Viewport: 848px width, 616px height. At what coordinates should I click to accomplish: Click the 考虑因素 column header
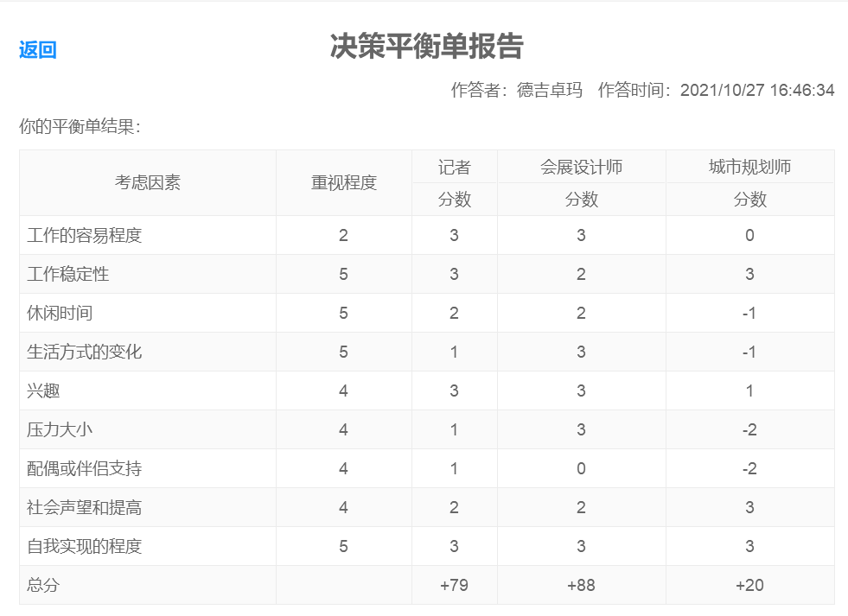pyautogui.click(x=148, y=182)
